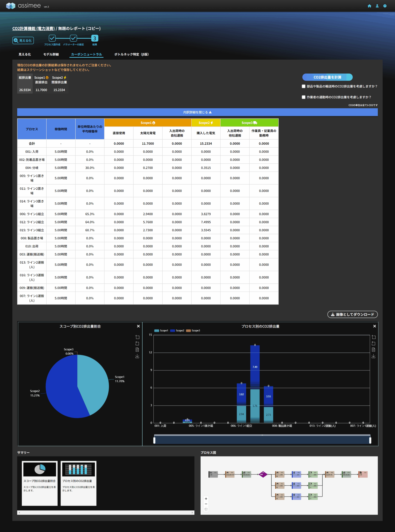Screen dimensions: 395x532
Task: Go to the home page icon
Action: click(369, 6)
